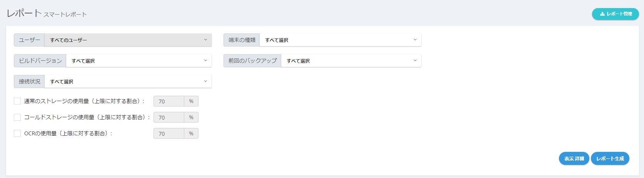Enable コールドストレージの使用量 checkbox
The height and width of the screenshot is (178, 644).
pos(17,117)
